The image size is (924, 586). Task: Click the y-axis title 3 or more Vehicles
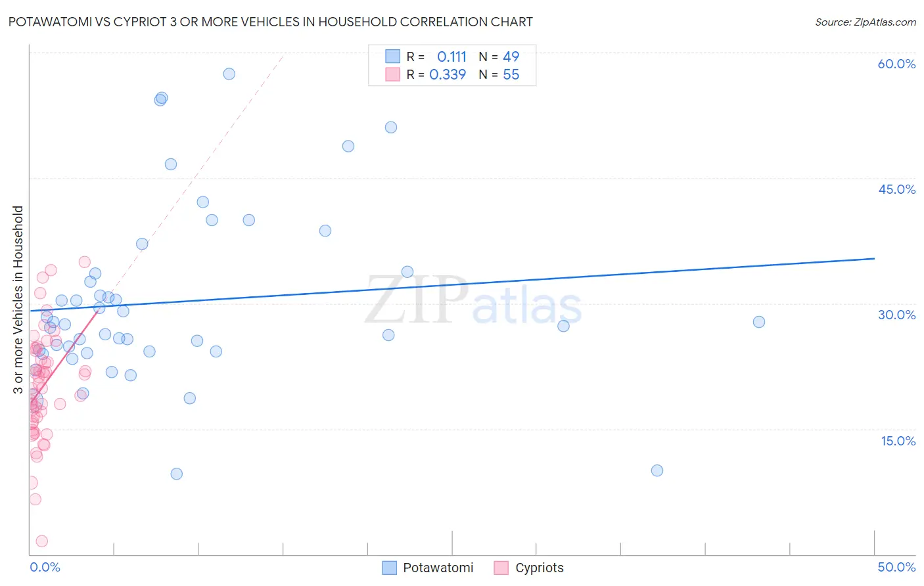coord(18,300)
